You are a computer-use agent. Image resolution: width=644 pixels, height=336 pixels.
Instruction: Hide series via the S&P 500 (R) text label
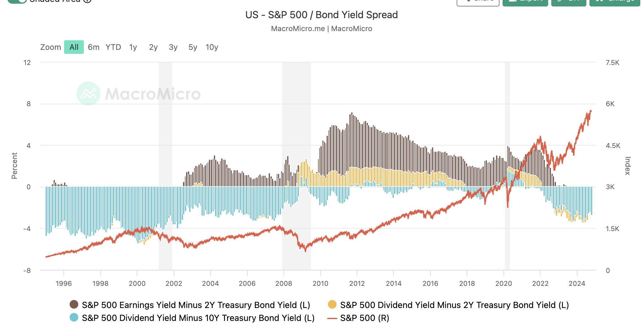point(365,318)
